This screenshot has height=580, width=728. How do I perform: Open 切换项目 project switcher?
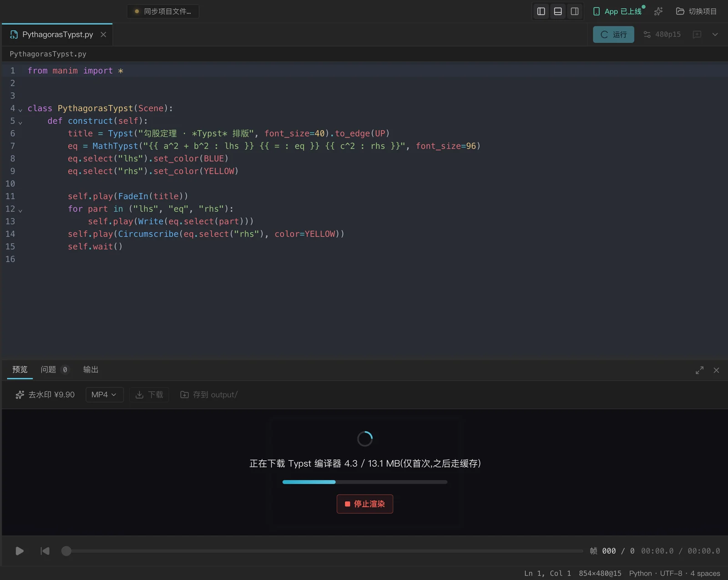click(x=697, y=11)
